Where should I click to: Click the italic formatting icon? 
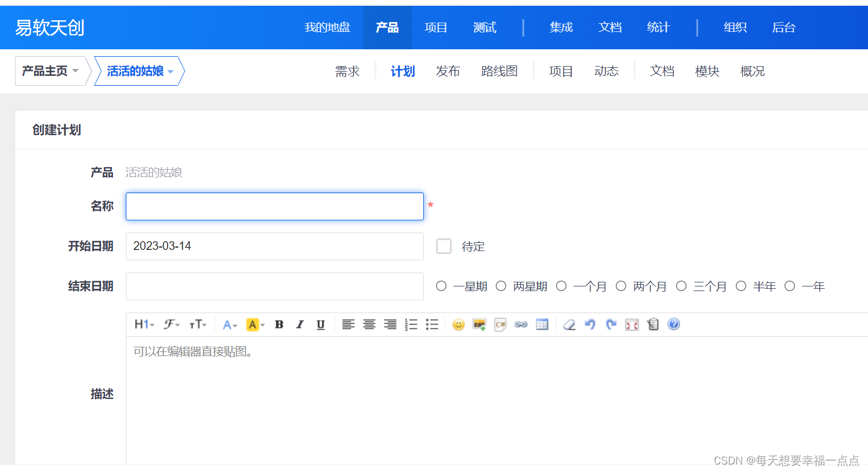[x=300, y=325]
